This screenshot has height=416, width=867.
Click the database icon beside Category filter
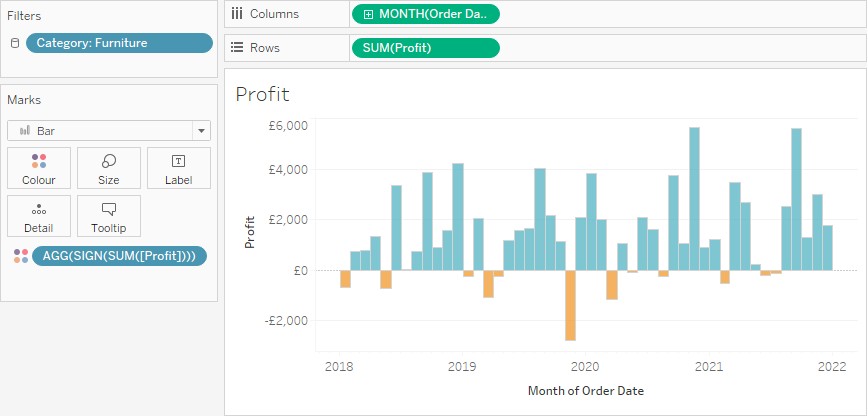(15, 43)
